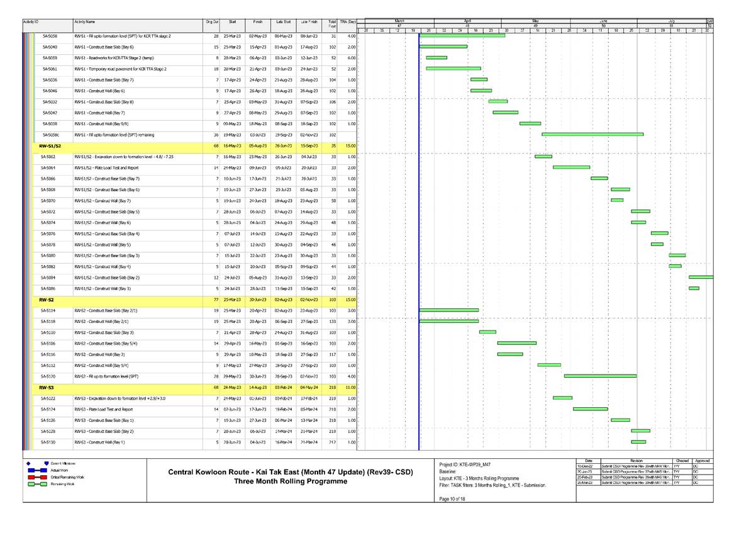Click the Actual Work blue bar legend symbol
The height and width of the screenshot is (535, 756).
[38, 470]
